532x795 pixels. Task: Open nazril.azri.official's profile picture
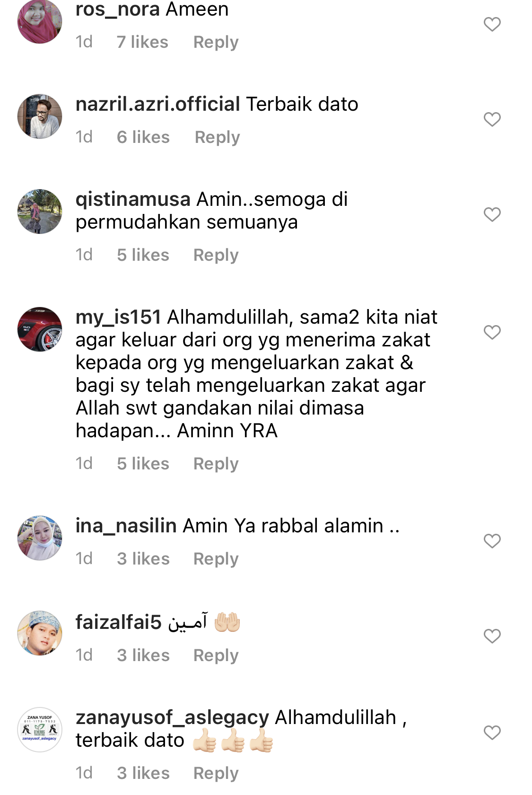tap(40, 116)
